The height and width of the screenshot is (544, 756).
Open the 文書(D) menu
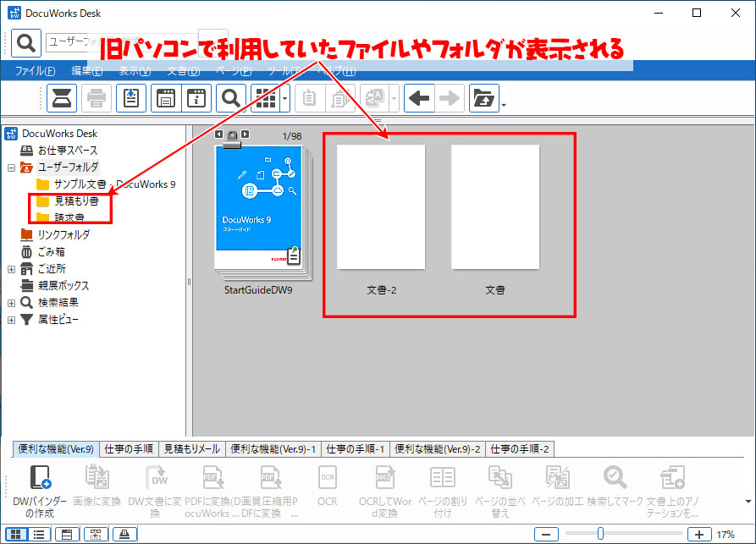(184, 71)
